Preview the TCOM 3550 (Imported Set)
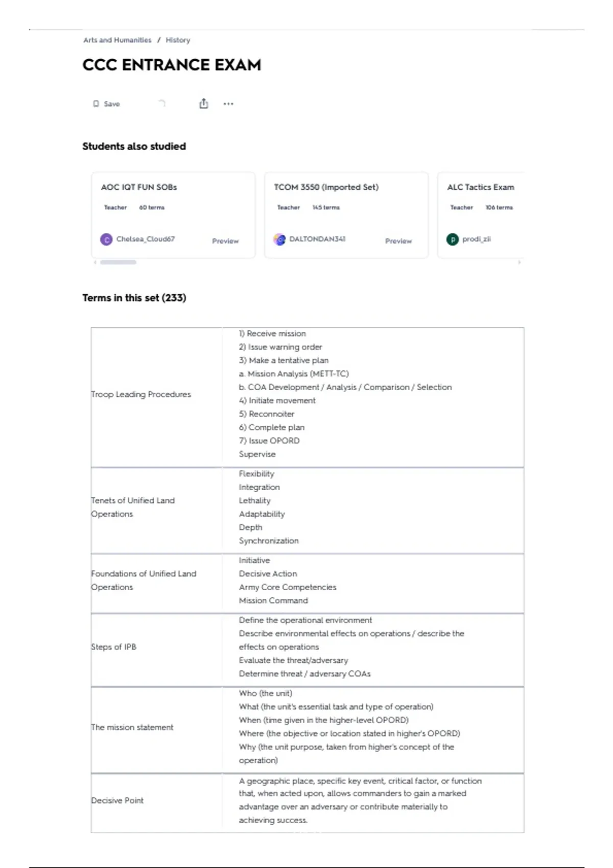 (398, 241)
